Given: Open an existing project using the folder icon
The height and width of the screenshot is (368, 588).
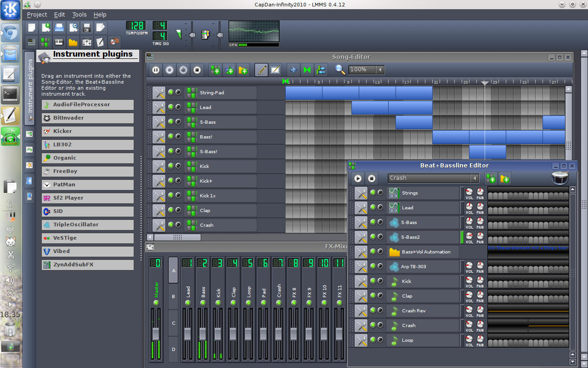Looking at the screenshot, I should (x=59, y=28).
